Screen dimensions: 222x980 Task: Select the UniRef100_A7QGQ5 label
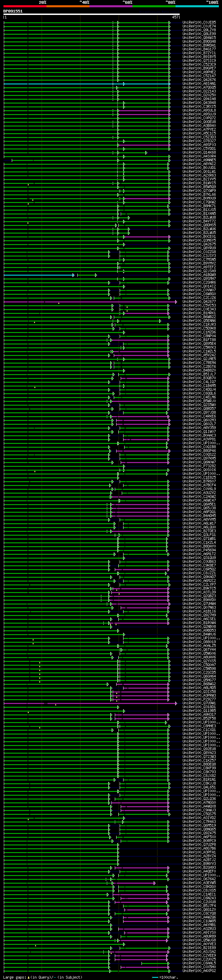(x=199, y=88)
